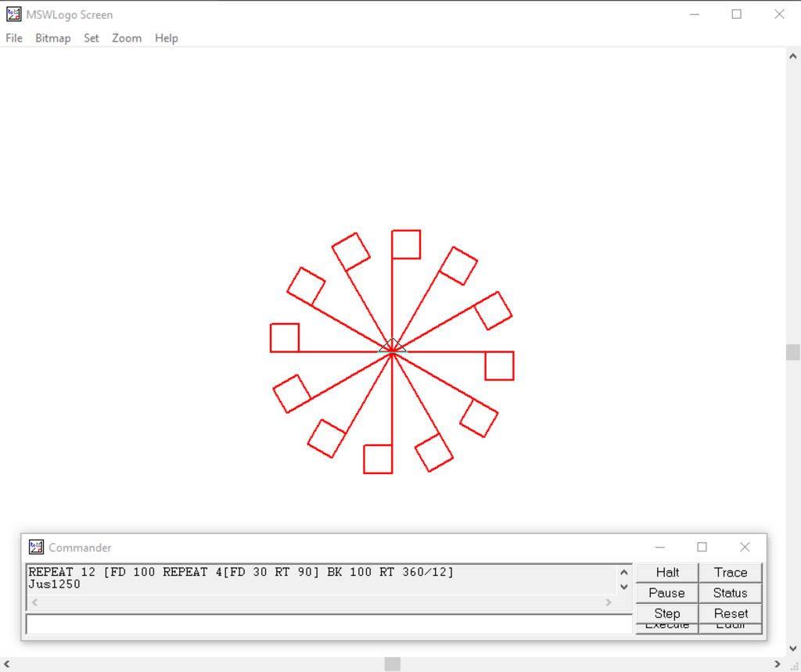The height and width of the screenshot is (672, 801).
Task: Open the Bitmap menu
Action: pyautogui.click(x=52, y=38)
